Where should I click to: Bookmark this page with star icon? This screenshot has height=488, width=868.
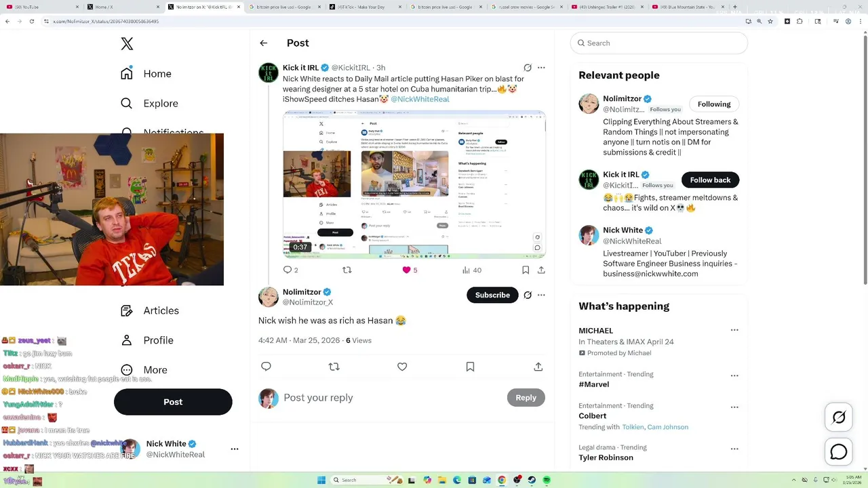tap(770, 21)
